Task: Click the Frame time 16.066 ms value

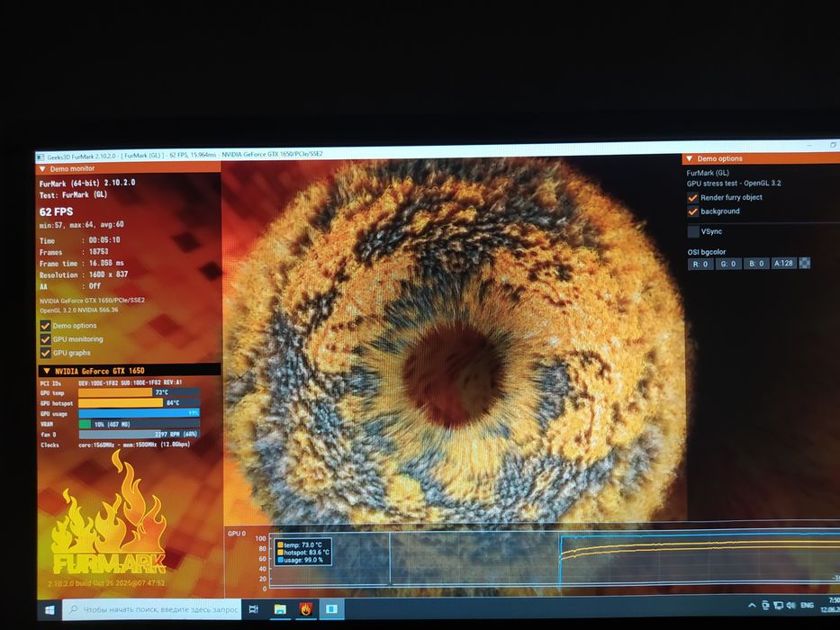Action: click(106, 263)
